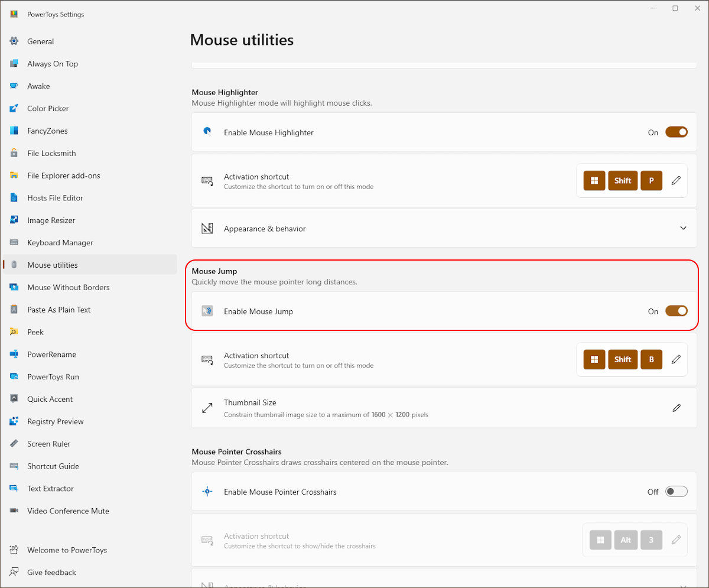Viewport: 709px width, 588px height.
Task: Turn off Enable Mouse Highlighter toggle
Action: [x=677, y=132]
